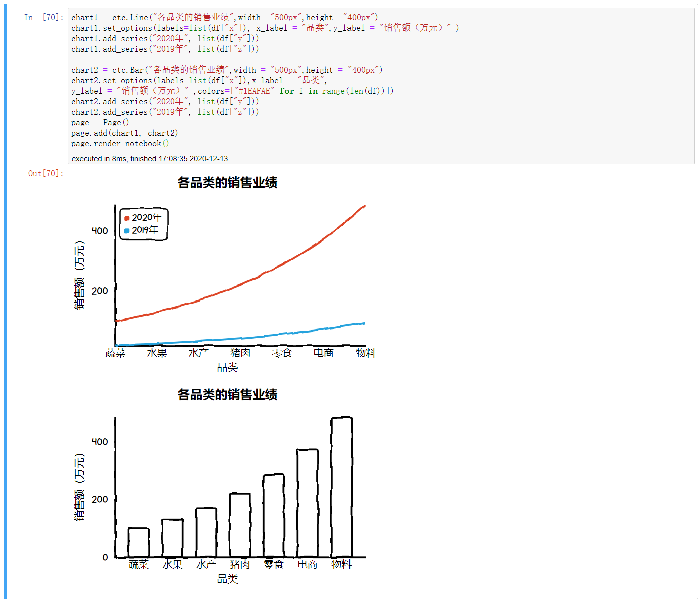Click the page.render_notebook() code line

point(120,143)
